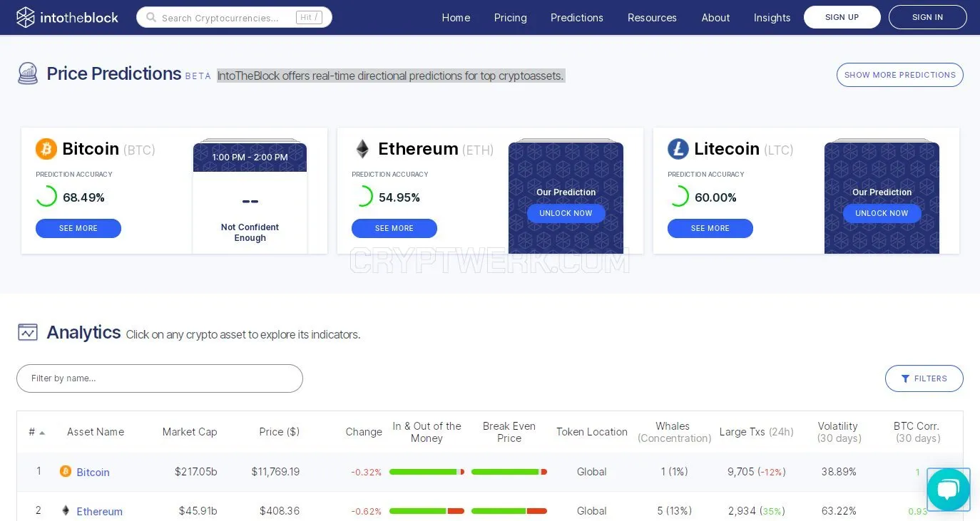Screen dimensions: 980x521
Task: Click the Analytics chart icon
Action: click(28, 332)
